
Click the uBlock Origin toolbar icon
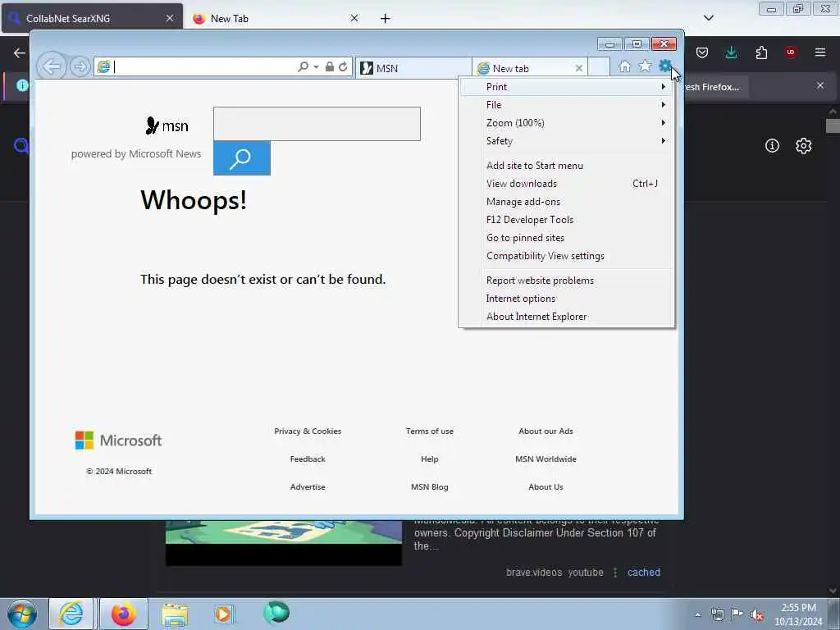(x=791, y=52)
